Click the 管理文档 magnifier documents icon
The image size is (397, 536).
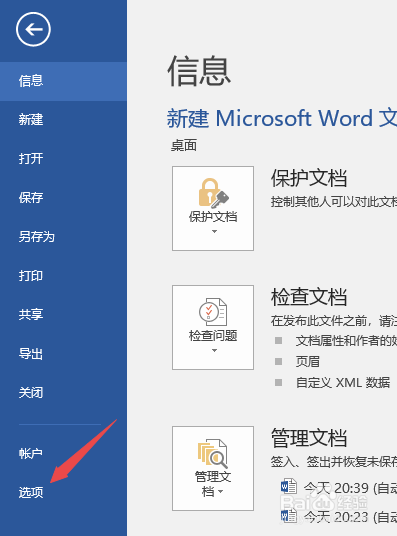pyautogui.click(x=213, y=454)
